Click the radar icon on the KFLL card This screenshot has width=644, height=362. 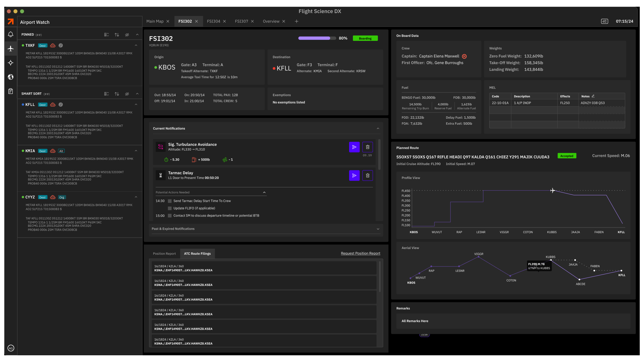[x=61, y=105]
